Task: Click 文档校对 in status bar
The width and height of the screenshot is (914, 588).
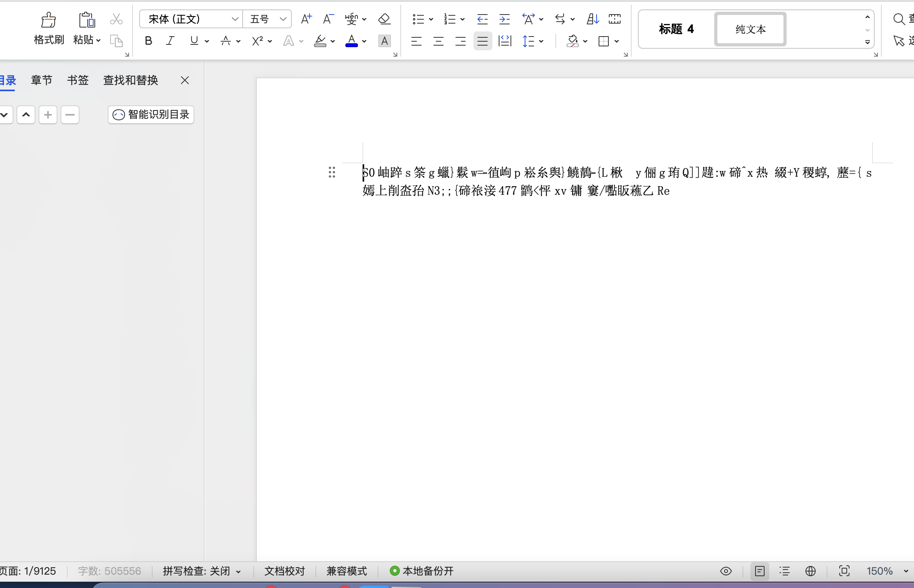Action: coord(285,571)
